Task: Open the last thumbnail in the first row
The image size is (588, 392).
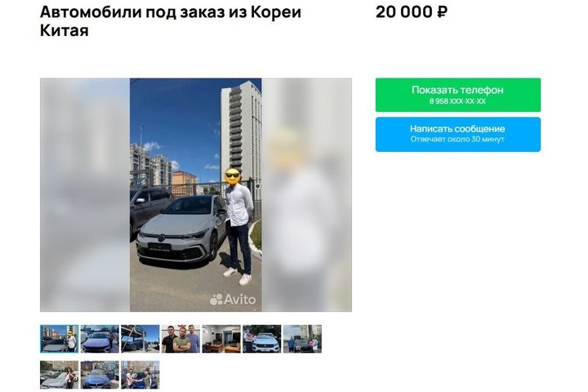Action: (x=302, y=339)
